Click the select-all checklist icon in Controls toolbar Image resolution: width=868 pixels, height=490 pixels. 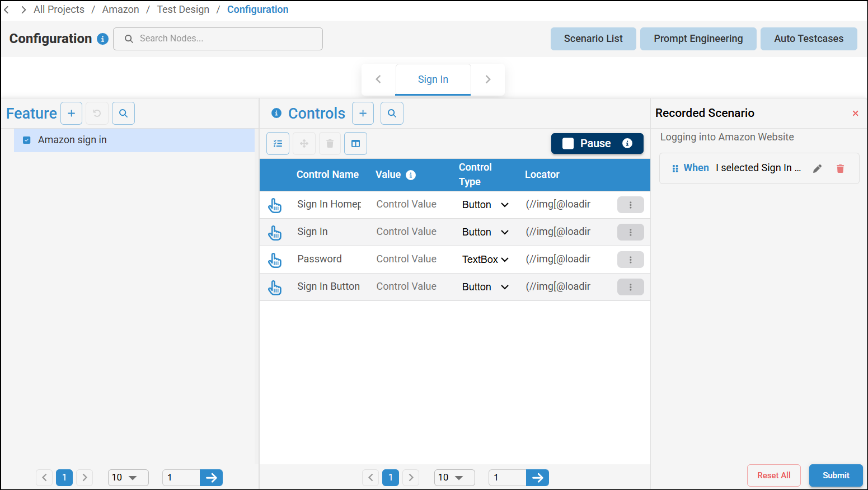pos(278,144)
